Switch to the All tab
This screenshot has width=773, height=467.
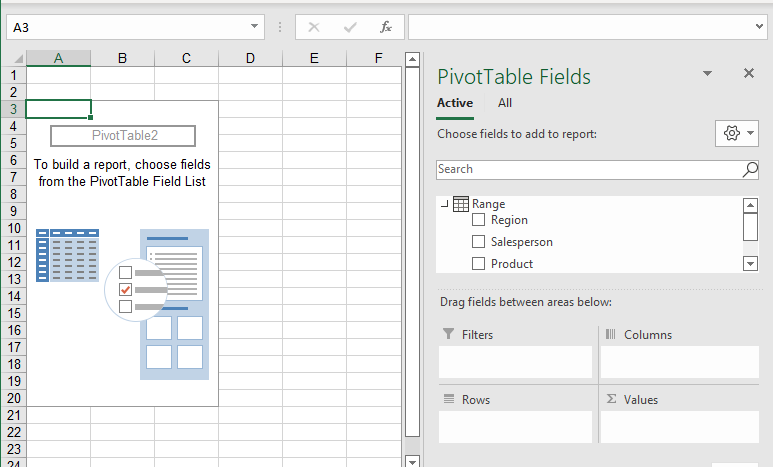tap(505, 103)
